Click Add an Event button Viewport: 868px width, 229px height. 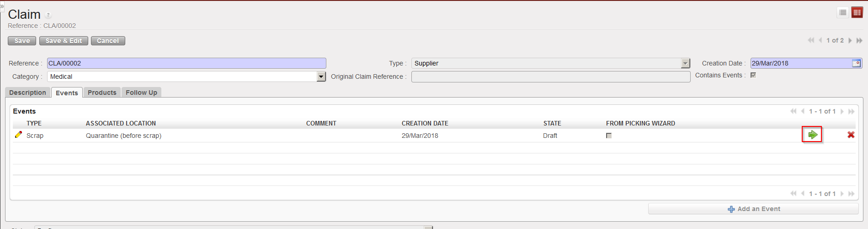(753, 209)
